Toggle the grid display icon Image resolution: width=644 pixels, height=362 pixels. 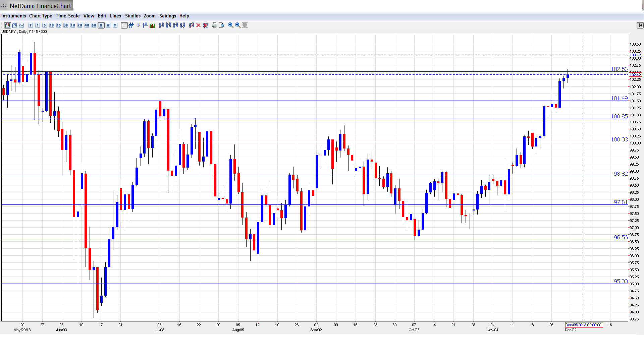tap(131, 25)
